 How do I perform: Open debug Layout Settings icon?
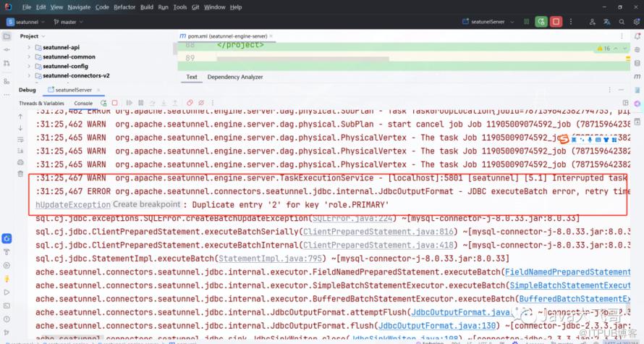click(x=625, y=103)
